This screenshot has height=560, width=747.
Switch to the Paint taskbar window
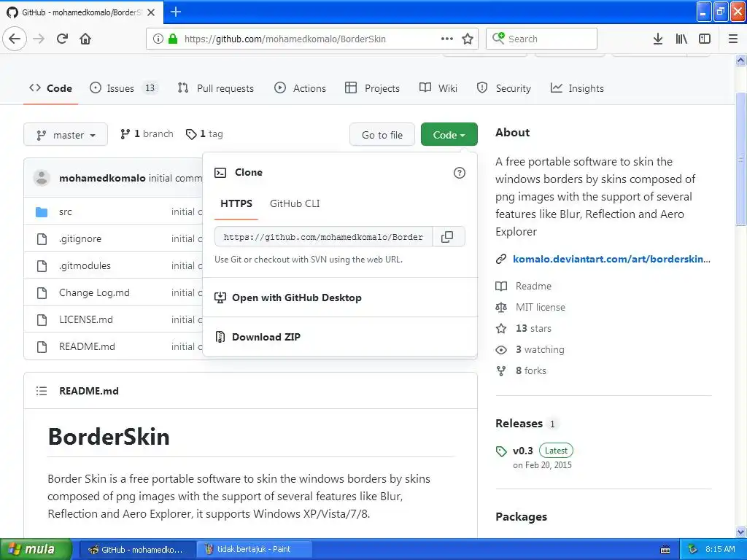(254, 549)
